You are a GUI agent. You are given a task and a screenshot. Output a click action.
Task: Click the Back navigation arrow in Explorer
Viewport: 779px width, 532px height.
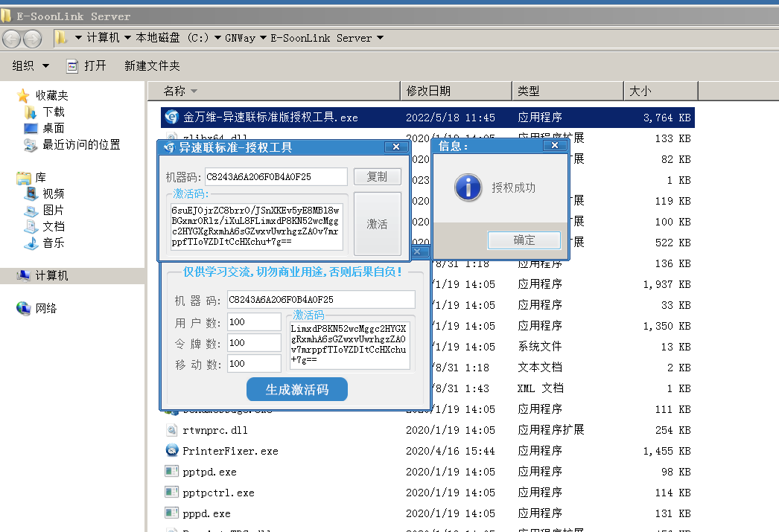coord(12,39)
